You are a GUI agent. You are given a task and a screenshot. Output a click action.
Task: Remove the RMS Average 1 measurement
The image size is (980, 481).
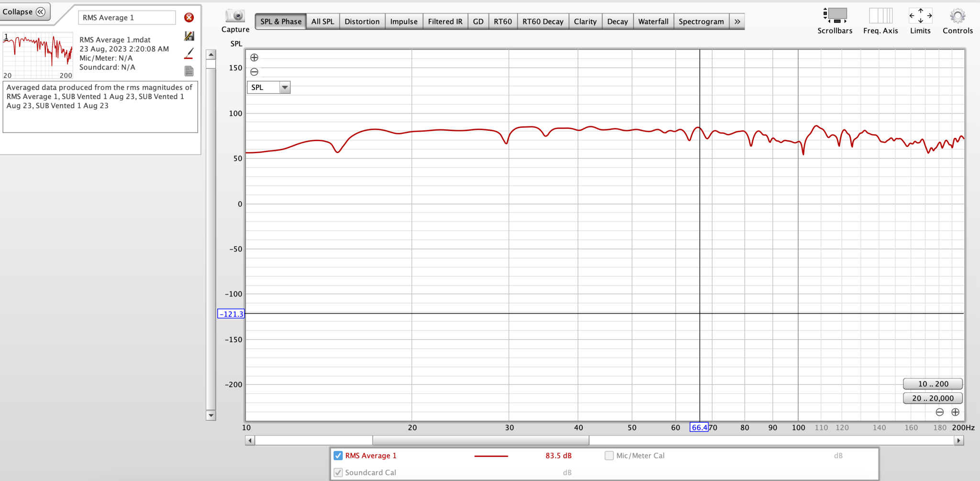(189, 18)
